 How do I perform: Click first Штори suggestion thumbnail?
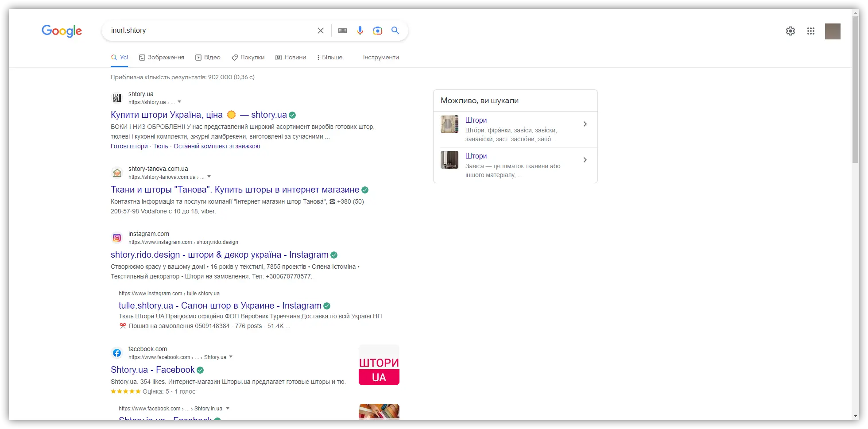click(x=449, y=124)
